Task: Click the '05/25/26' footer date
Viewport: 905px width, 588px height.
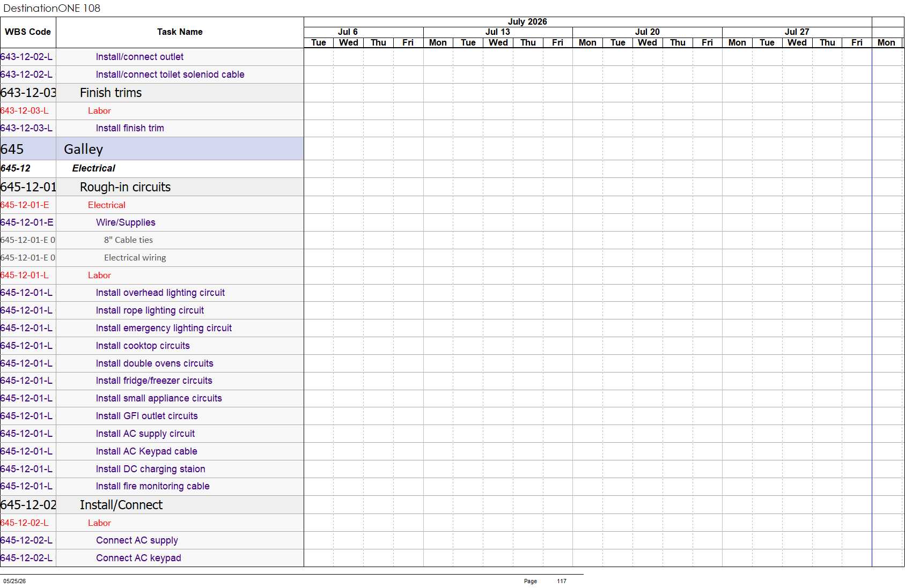Action: coord(14,581)
